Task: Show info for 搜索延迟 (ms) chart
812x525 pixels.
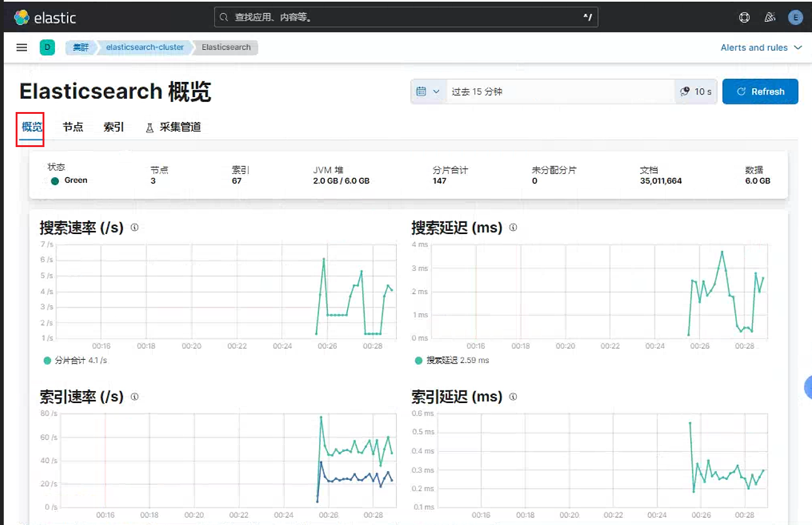Action: (513, 228)
